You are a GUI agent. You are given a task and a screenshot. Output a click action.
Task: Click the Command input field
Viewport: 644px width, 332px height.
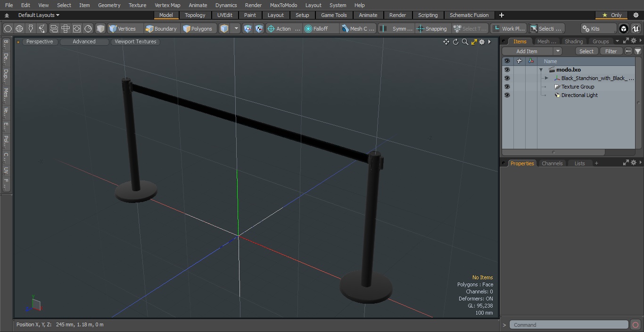point(569,325)
